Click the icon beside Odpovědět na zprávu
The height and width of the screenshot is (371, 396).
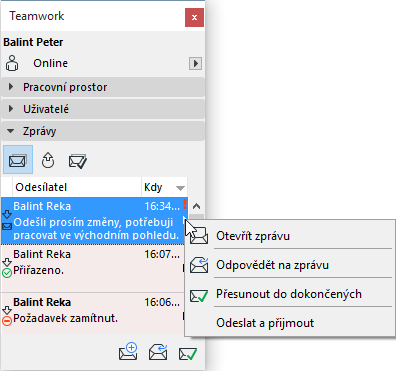[199, 265]
